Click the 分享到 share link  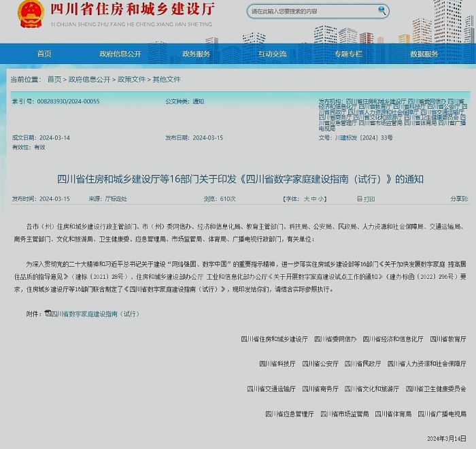459,199
